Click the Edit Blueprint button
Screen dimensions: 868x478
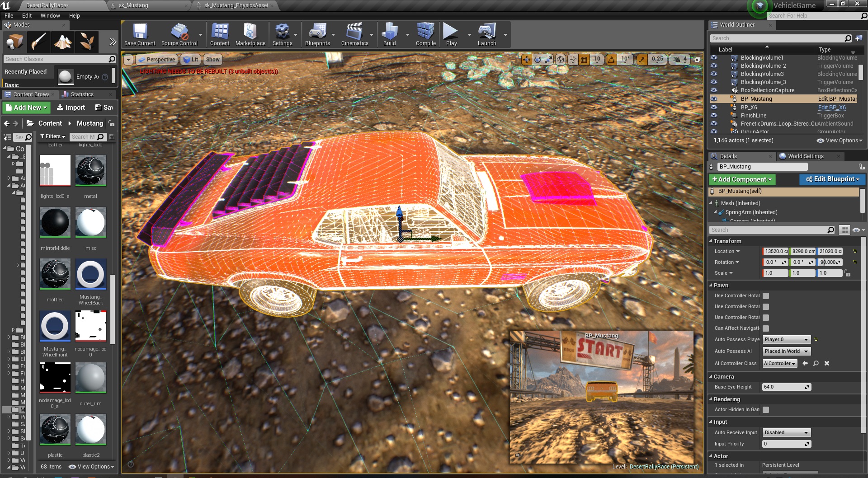pyautogui.click(x=832, y=179)
